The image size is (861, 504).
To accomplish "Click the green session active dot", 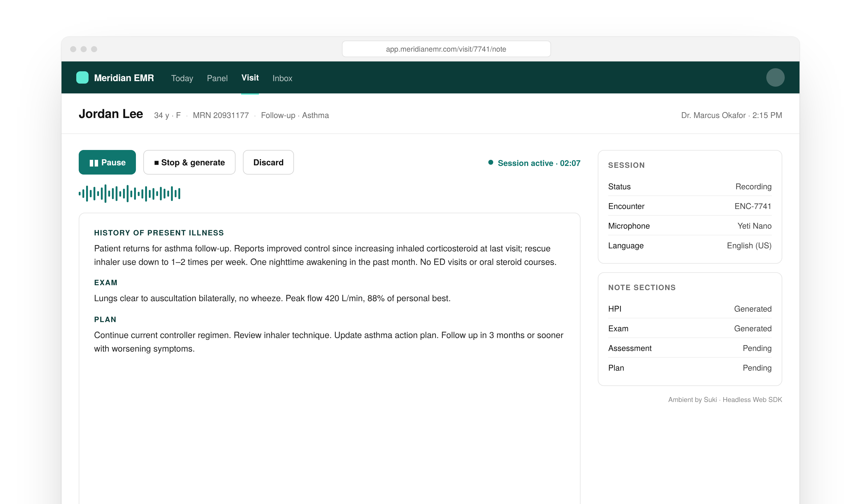I will click(491, 163).
